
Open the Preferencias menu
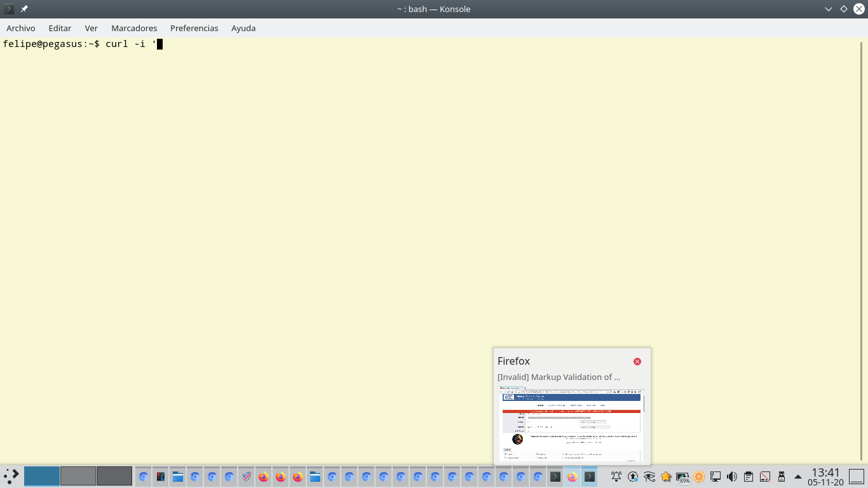pyautogui.click(x=194, y=28)
